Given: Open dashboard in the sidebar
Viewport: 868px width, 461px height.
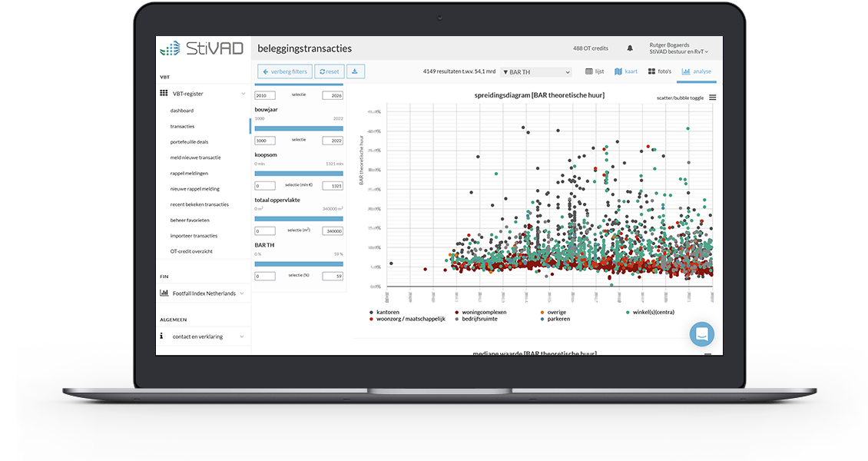Looking at the screenshot, I should point(181,111).
